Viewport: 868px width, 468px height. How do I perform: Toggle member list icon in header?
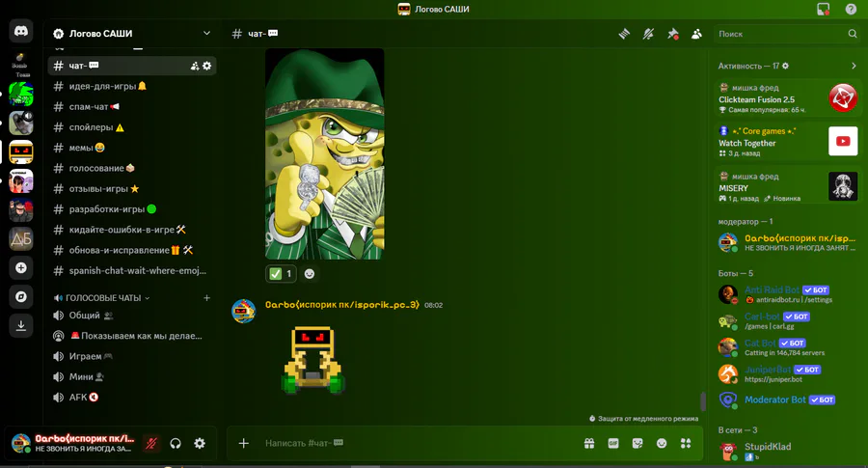(696, 34)
